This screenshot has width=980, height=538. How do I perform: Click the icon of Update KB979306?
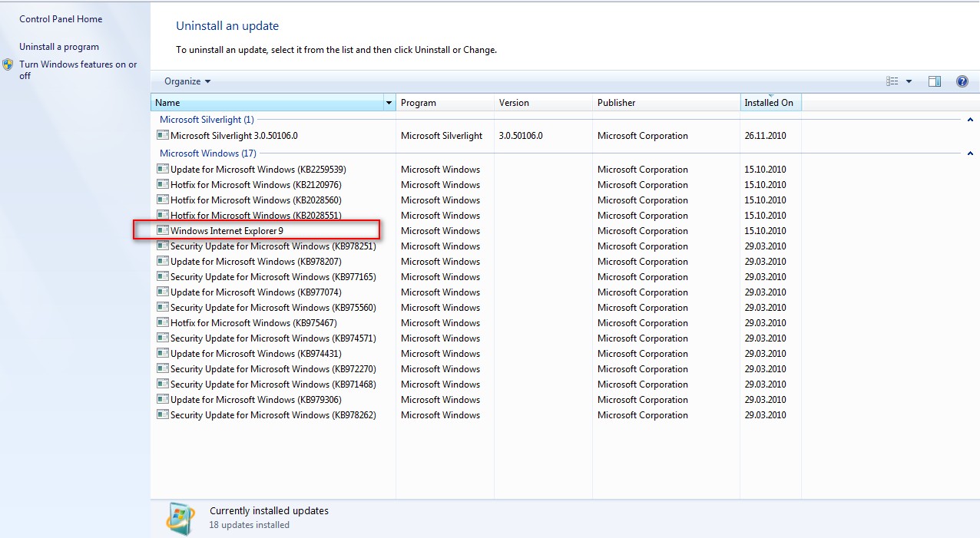coord(162,399)
